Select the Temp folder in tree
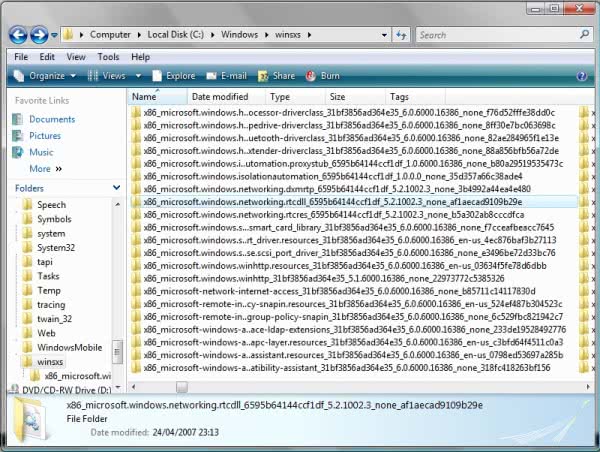This screenshot has width=600, height=452. pyautogui.click(x=49, y=290)
